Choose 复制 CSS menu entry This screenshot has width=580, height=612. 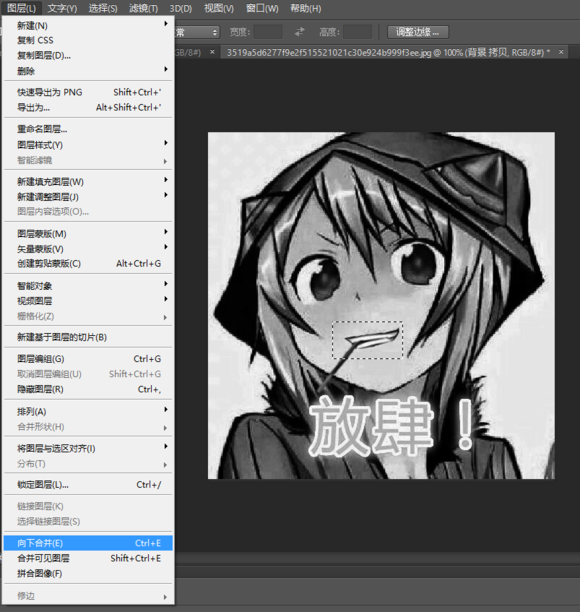(88, 40)
